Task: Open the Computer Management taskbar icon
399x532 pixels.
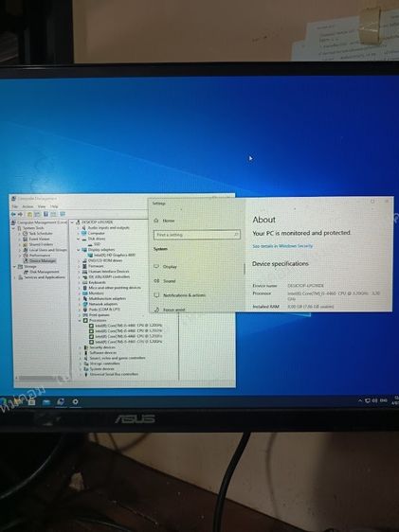Action: tap(60, 401)
